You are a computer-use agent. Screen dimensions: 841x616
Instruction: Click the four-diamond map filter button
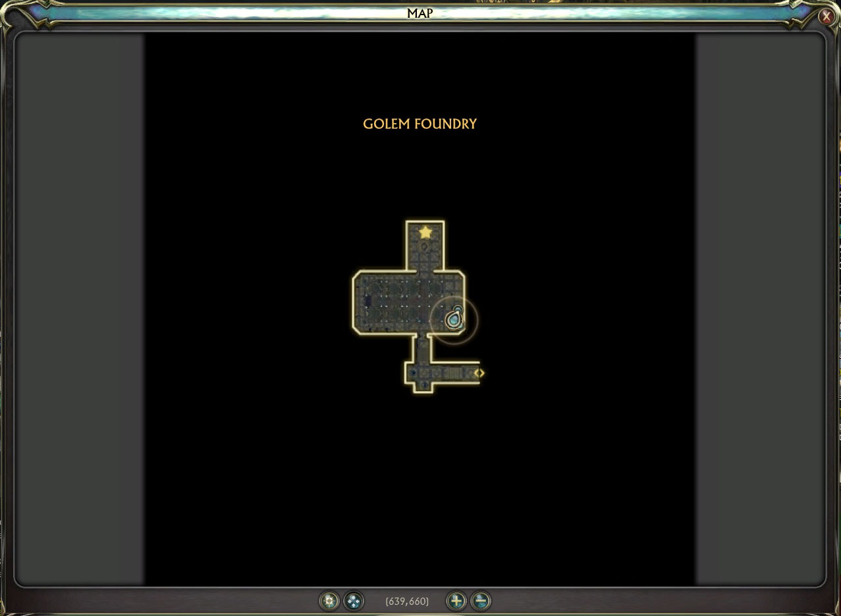354,601
